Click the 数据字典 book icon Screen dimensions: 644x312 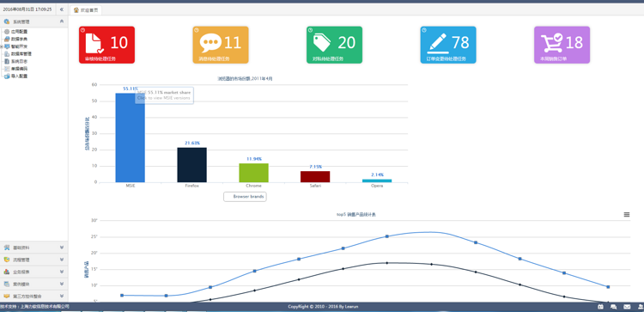pyautogui.click(x=7, y=39)
